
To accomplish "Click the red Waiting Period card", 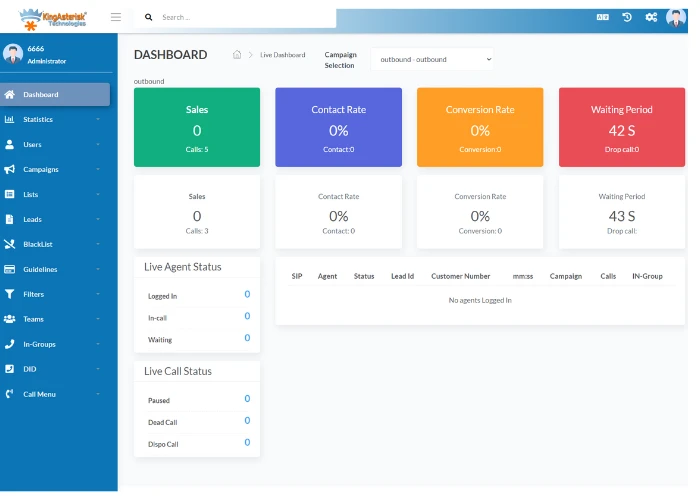I will [x=621, y=127].
